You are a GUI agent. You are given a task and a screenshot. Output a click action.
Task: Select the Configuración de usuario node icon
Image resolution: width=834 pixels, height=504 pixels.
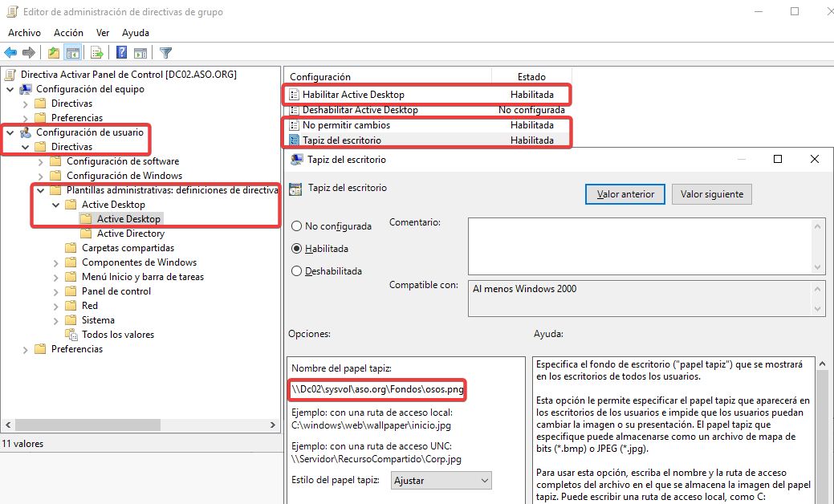26,132
